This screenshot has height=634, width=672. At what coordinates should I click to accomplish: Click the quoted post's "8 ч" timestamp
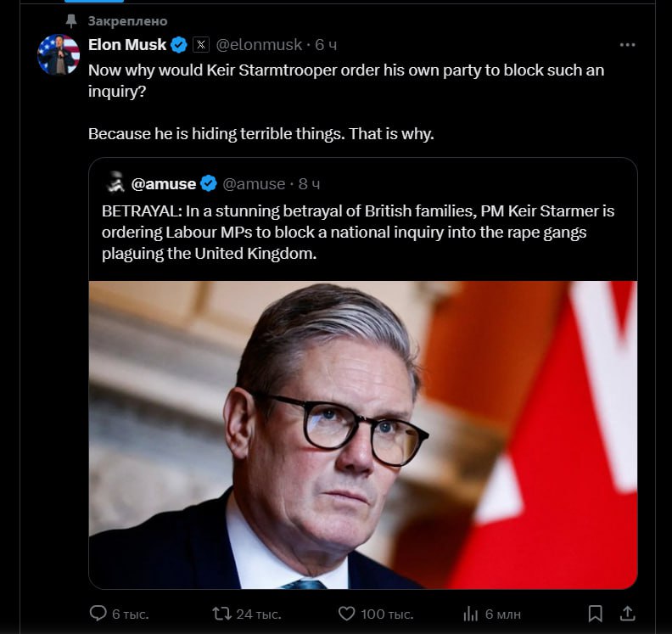(x=309, y=183)
